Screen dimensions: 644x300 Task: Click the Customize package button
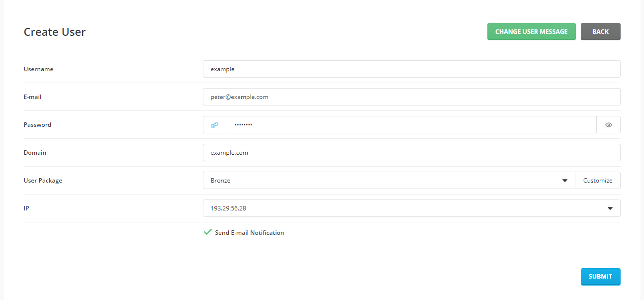click(598, 181)
